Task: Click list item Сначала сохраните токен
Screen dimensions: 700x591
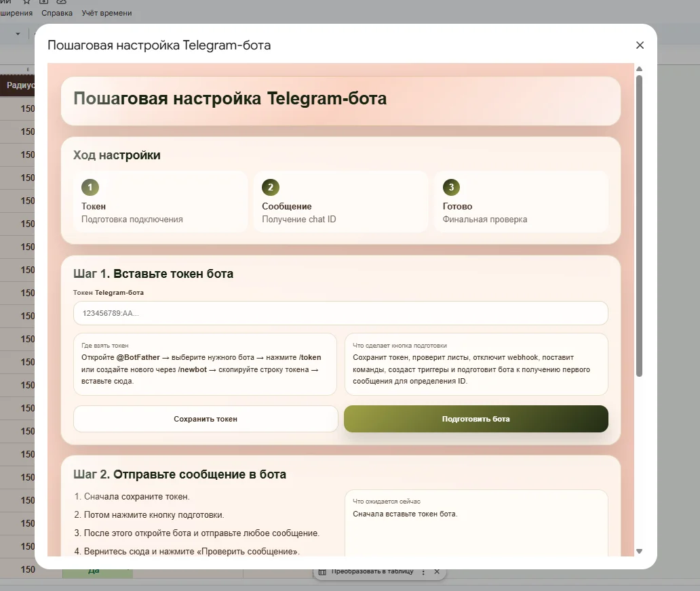Action: tap(136, 496)
